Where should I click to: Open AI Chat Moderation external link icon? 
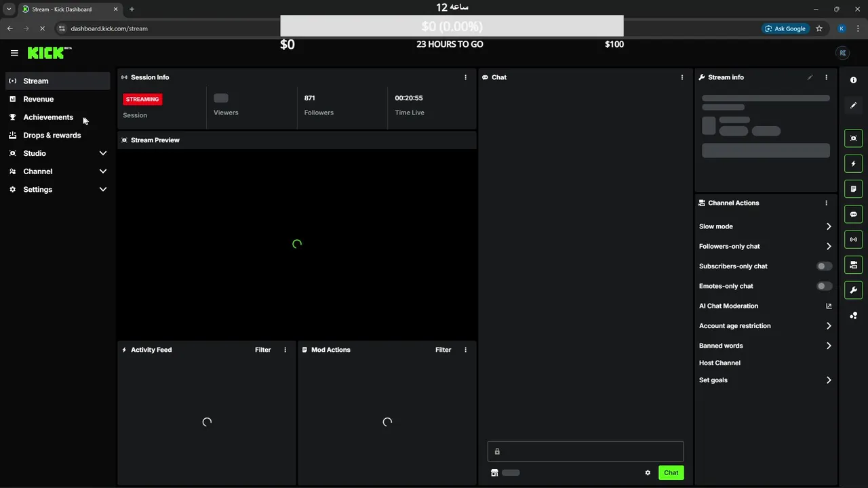[829, 306]
